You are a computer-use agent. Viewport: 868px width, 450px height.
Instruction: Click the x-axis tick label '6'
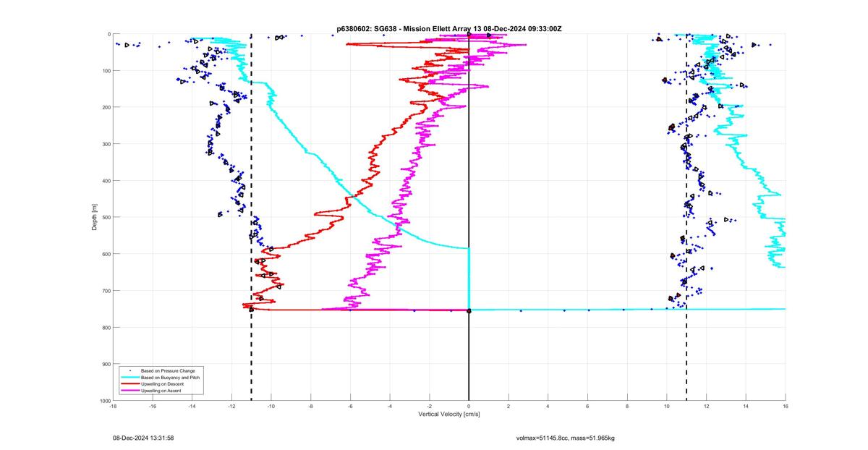(588, 406)
